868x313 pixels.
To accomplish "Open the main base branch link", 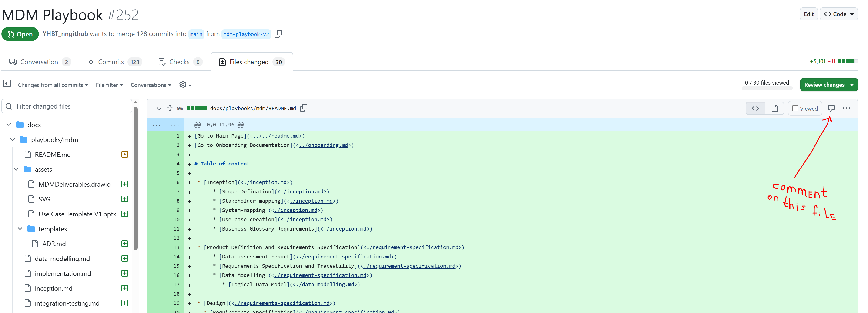I will click(x=196, y=34).
